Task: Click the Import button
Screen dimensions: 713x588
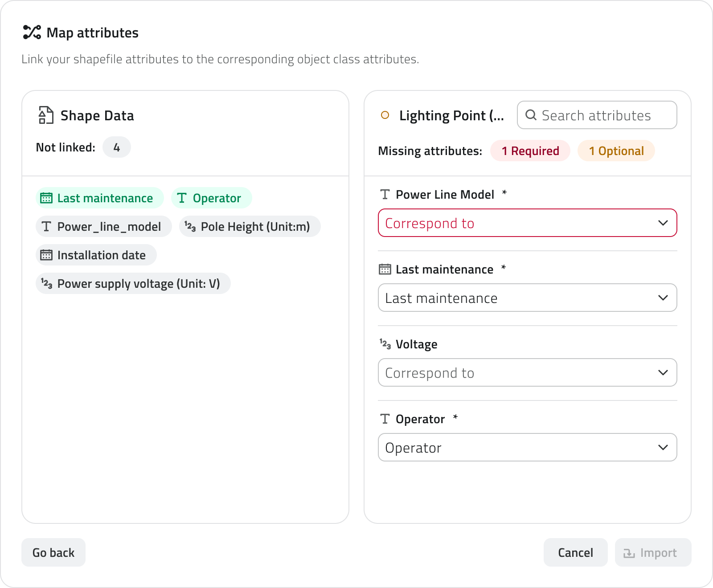Action: (653, 553)
